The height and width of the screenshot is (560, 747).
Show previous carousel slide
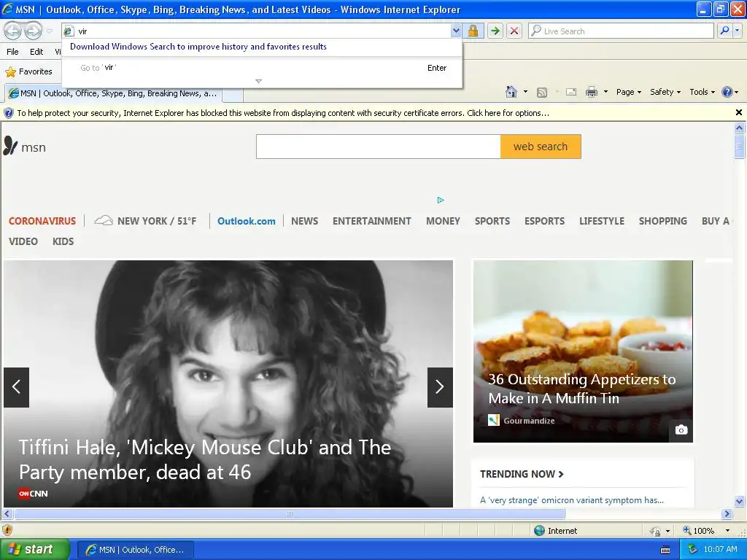point(16,387)
